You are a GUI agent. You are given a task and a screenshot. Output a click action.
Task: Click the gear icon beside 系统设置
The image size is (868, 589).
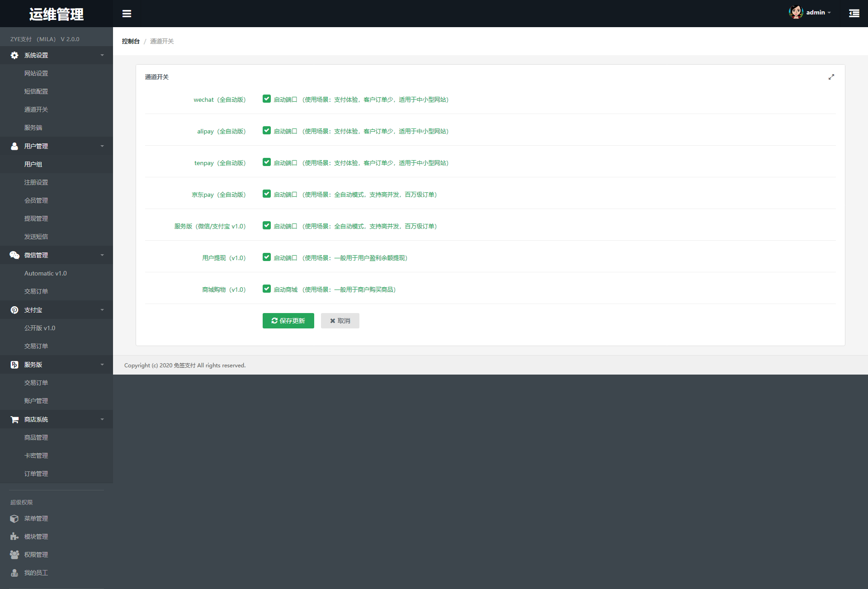pos(14,55)
